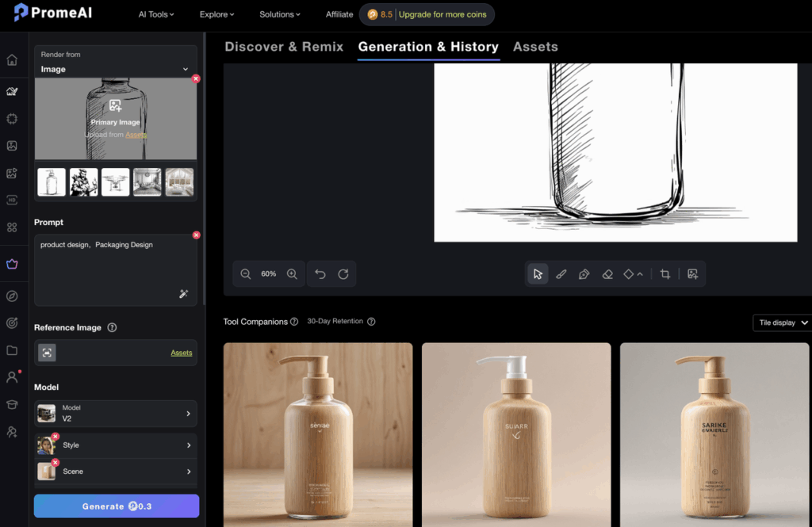812x527 pixels.
Task: Expand the shape tool options caret
Action: (x=640, y=274)
